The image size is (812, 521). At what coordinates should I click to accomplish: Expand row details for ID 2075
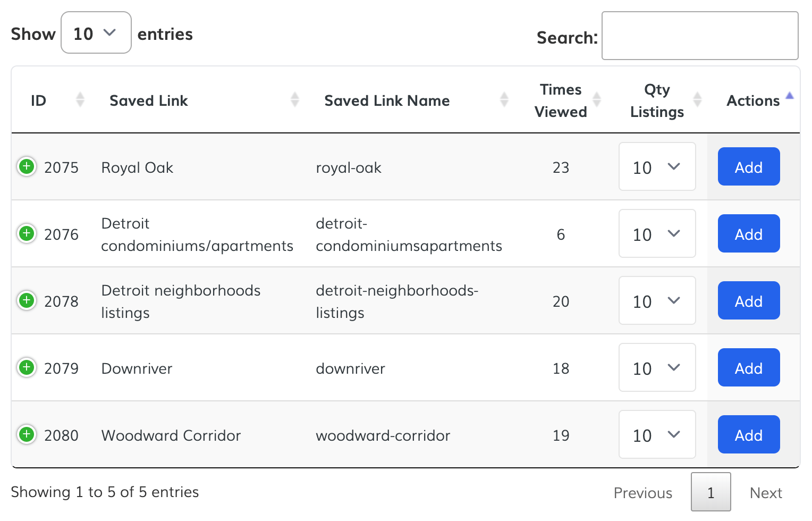click(27, 166)
